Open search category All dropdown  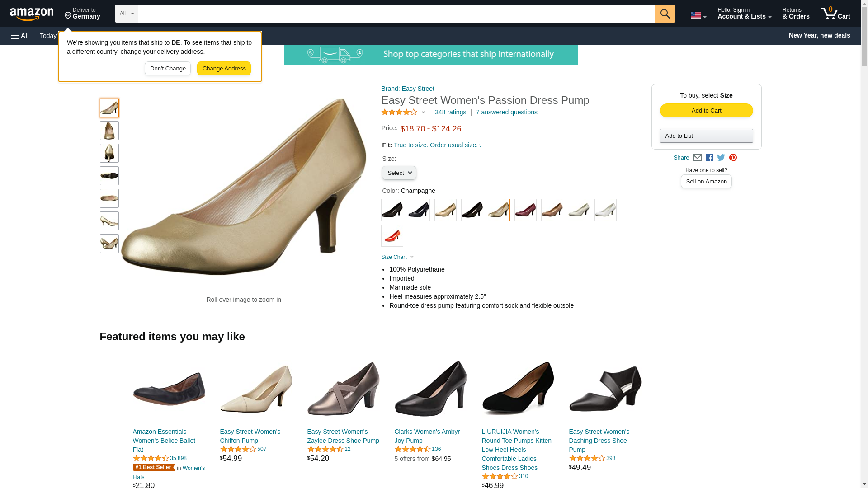click(126, 14)
